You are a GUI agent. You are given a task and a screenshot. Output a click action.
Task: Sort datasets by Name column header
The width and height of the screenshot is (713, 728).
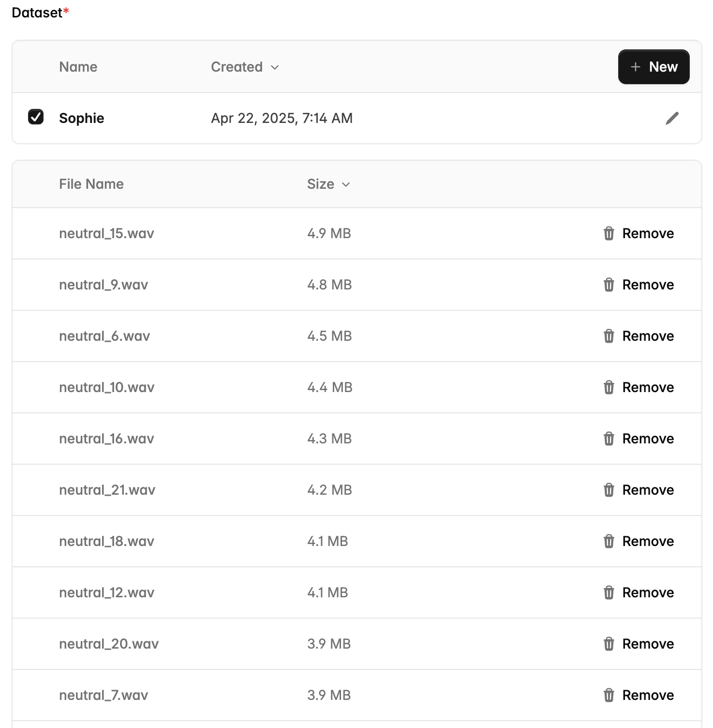point(78,67)
